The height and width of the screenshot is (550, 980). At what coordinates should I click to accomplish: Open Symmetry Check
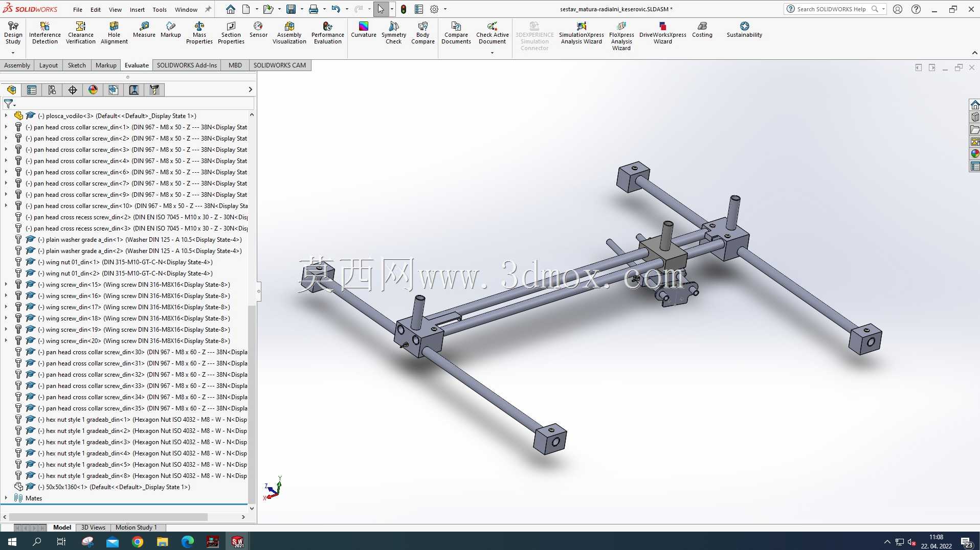point(394,33)
